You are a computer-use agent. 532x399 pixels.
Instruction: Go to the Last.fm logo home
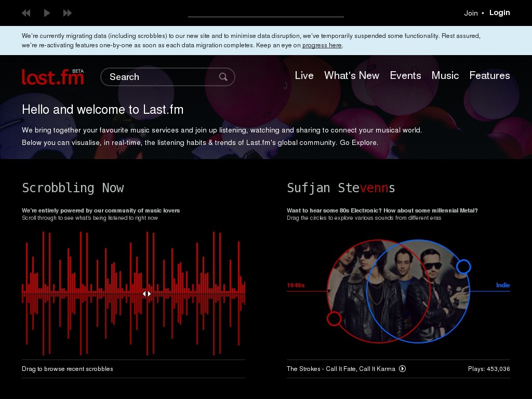(53, 77)
